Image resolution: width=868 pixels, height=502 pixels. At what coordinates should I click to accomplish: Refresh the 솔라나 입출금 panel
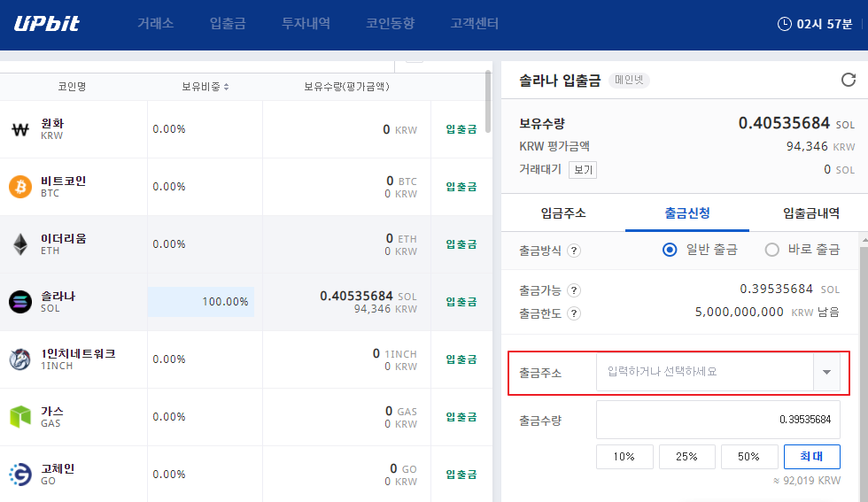click(x=849, y=80)
